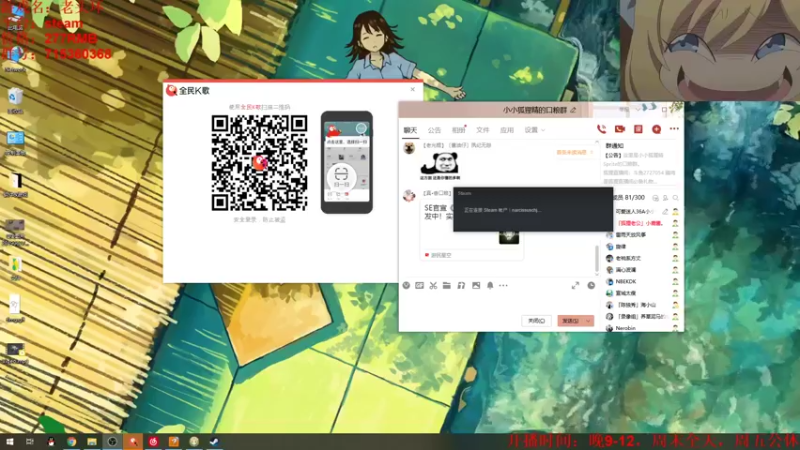The width and height of the screenshot is (800, 450).
Task: Click the member count 81/300 label
Action: coord(629,198)
